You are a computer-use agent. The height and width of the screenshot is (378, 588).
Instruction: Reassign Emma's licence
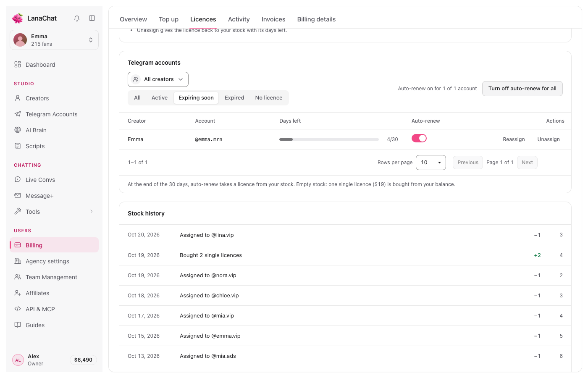514,139
